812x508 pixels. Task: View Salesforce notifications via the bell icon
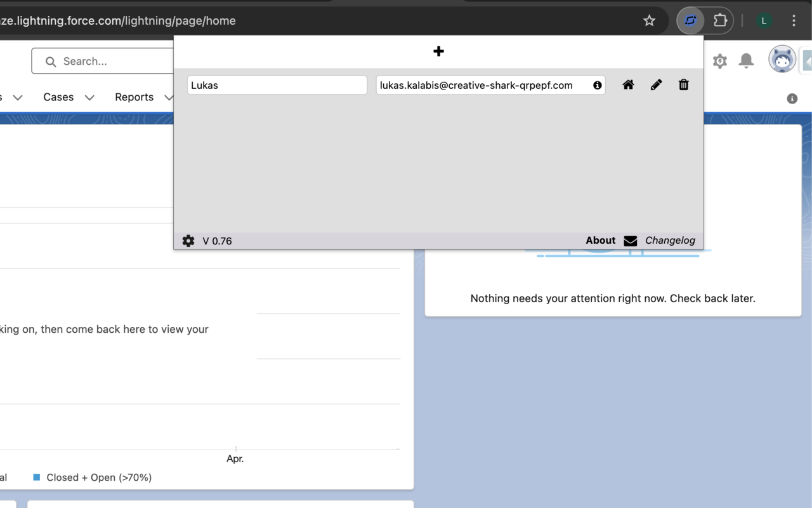pyautogui.click(x=746, y=60)
